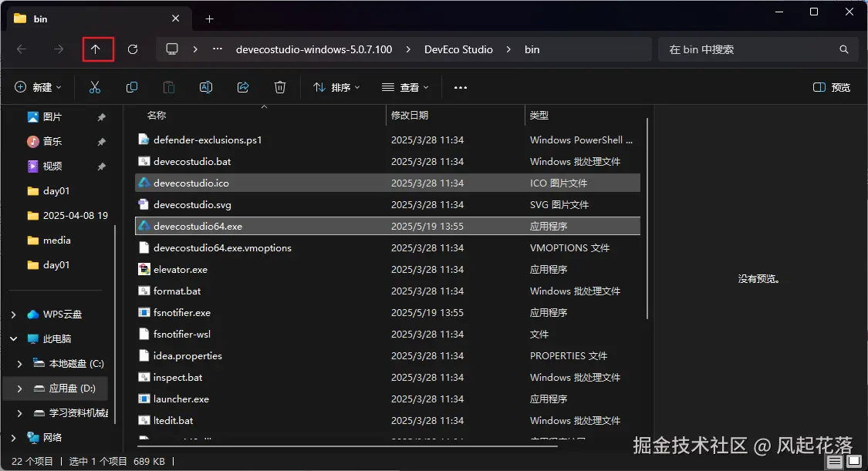Expand the 网络 tree node
The image size is (868, 471).
pyautogui.click(x=14, y=438)
